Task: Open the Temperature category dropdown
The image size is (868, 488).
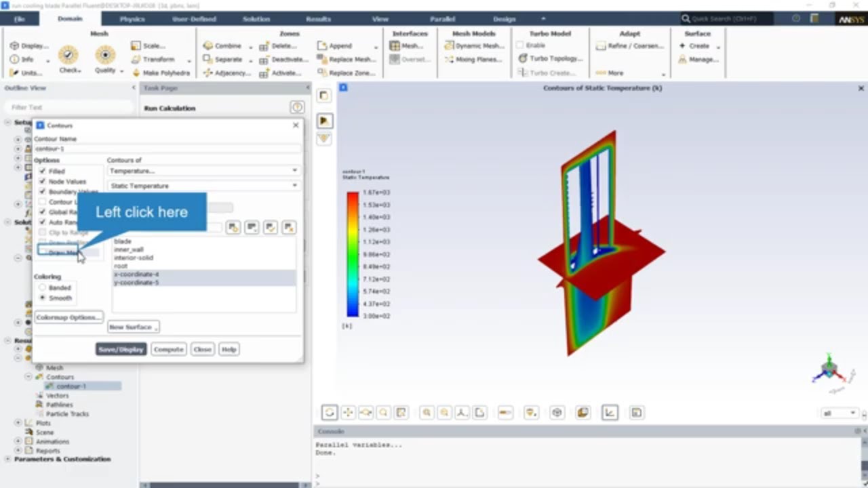Action: click(203, 171)
